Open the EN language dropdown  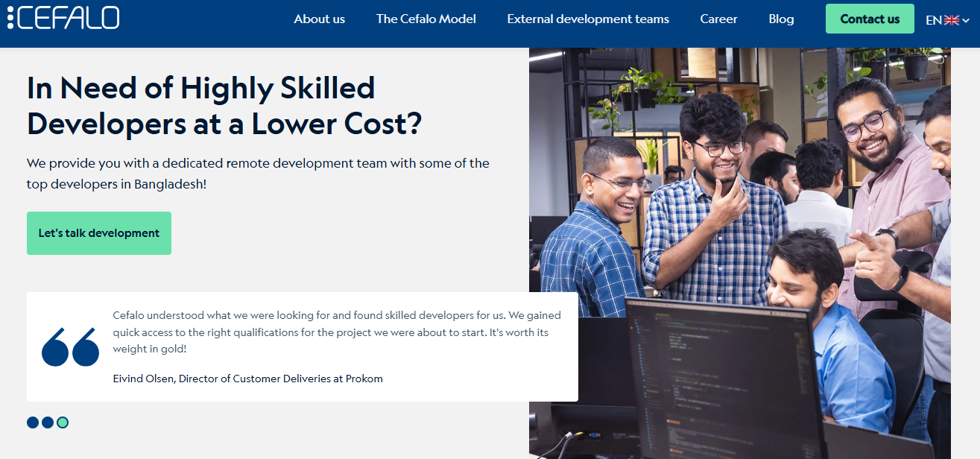[x=947, y=20]
